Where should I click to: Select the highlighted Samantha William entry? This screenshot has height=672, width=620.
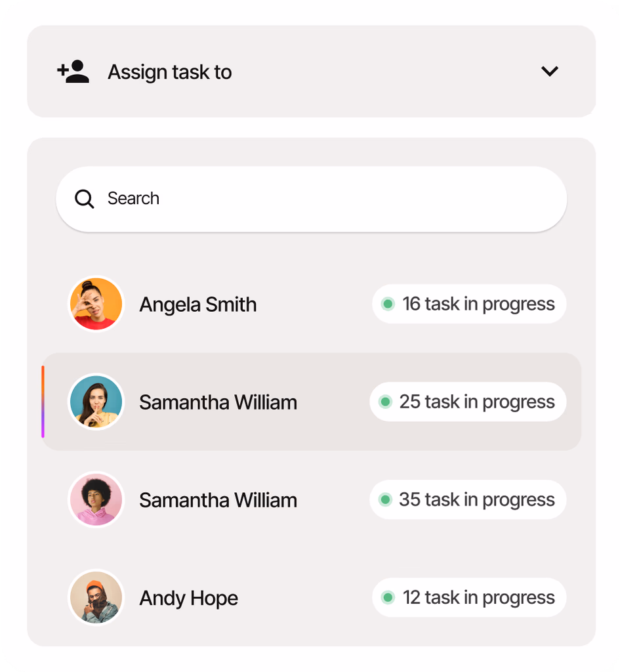[x=218, y=402]
